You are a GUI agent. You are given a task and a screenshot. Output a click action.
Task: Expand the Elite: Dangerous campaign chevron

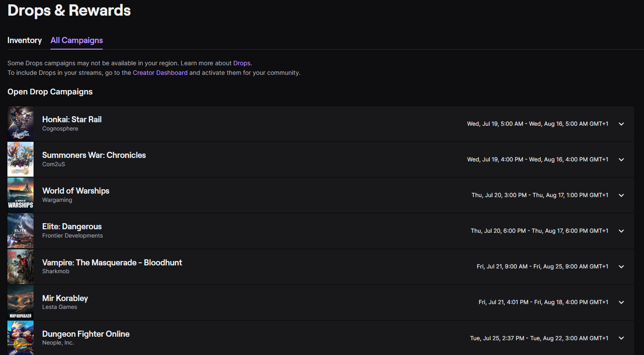point(621,231)
